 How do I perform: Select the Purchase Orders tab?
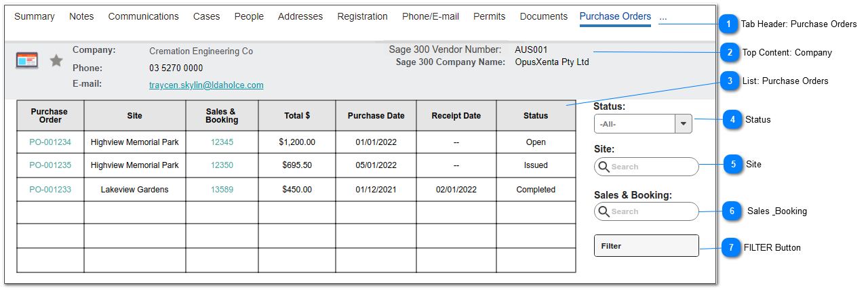coord(615,16)
